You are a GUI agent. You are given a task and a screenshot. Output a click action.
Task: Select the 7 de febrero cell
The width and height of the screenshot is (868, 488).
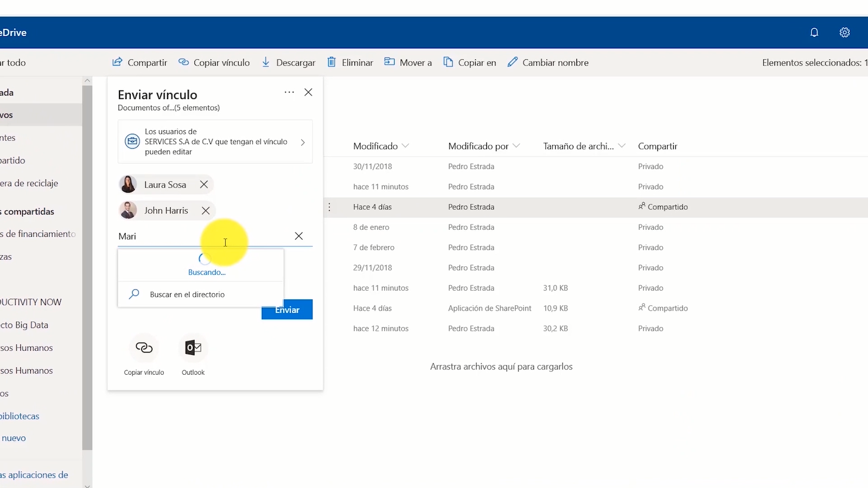[x=374, y=247]
